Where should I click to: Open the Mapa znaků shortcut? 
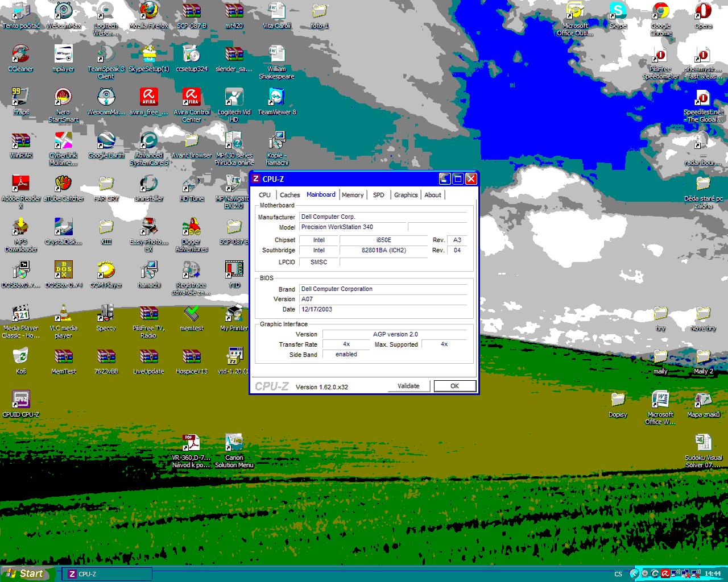tap(703, 404)
